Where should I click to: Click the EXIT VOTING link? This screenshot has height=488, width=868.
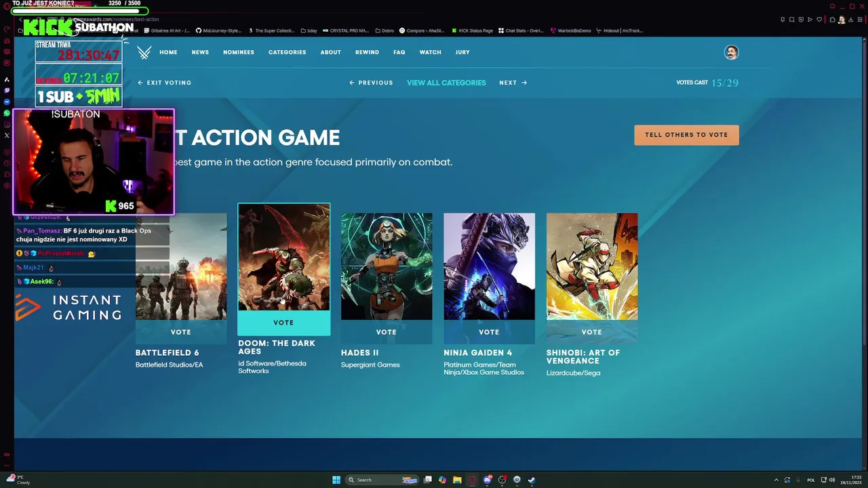click(165, 83)
